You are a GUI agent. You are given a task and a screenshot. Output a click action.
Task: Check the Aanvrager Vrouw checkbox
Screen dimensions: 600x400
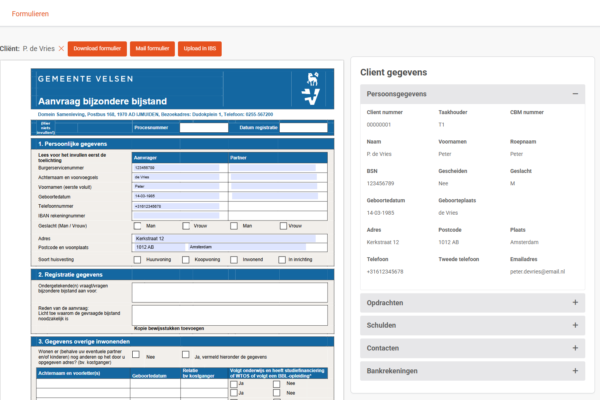pyautogui.click(x=186, y=226)
